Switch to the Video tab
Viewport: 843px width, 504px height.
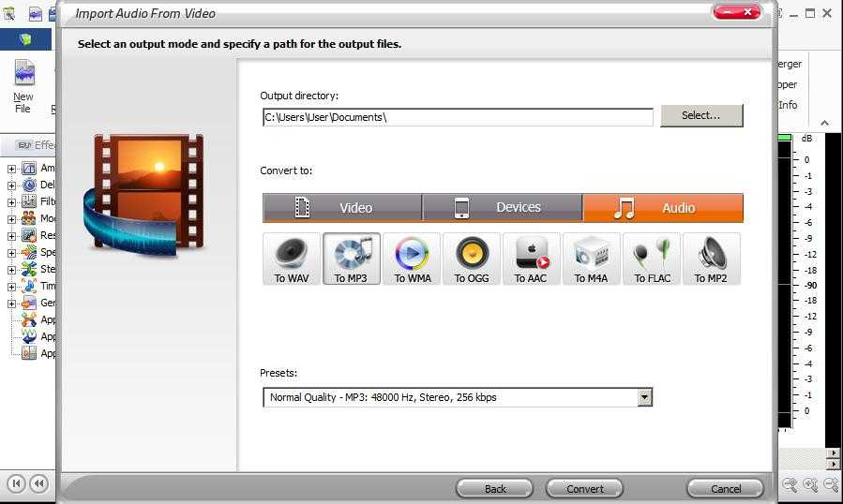click(x=342, y=208)
